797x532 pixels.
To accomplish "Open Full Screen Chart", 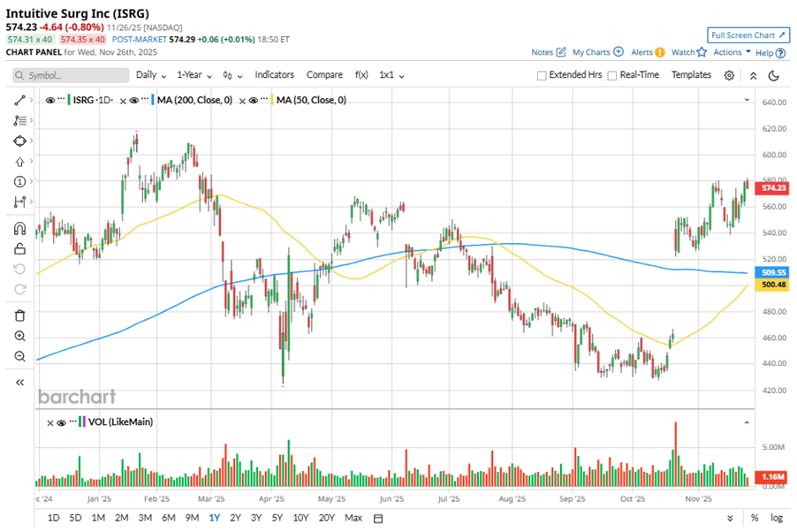I will (x=748, y=35).
